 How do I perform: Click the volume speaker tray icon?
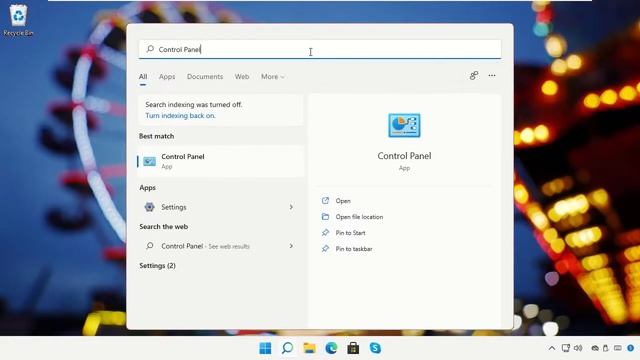coord(578,348)
